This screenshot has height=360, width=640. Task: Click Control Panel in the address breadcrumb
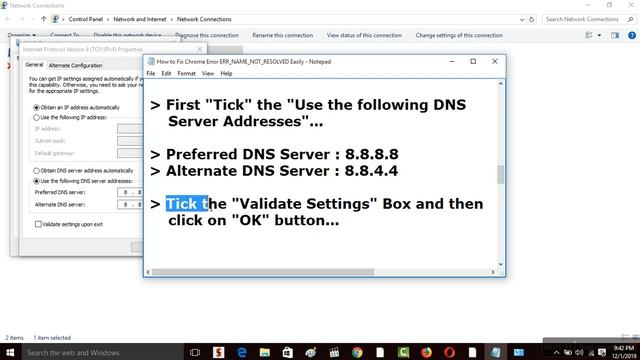point(86,19)
